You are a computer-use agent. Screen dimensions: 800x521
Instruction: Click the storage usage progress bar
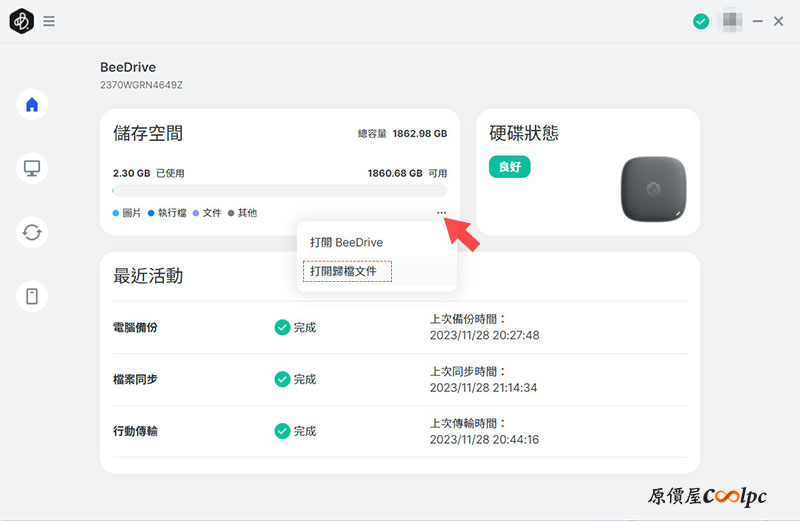click(280, 190)
